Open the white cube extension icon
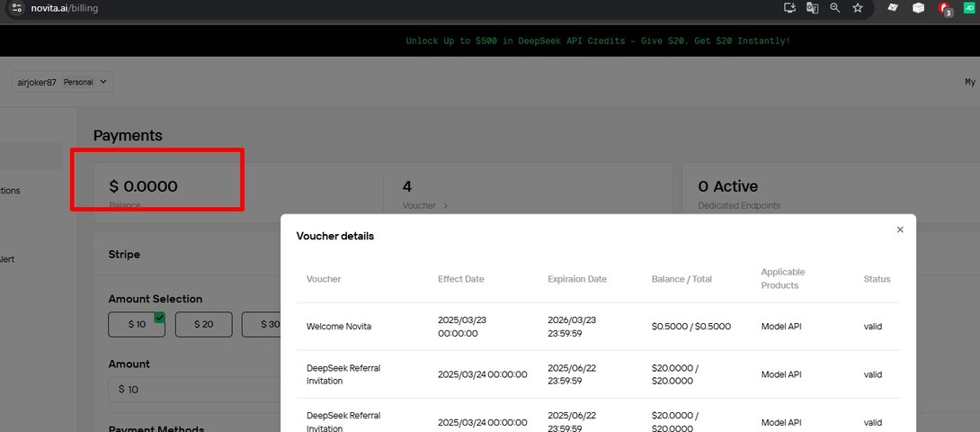This screenshot has height=432, width=980. [918, 8]
